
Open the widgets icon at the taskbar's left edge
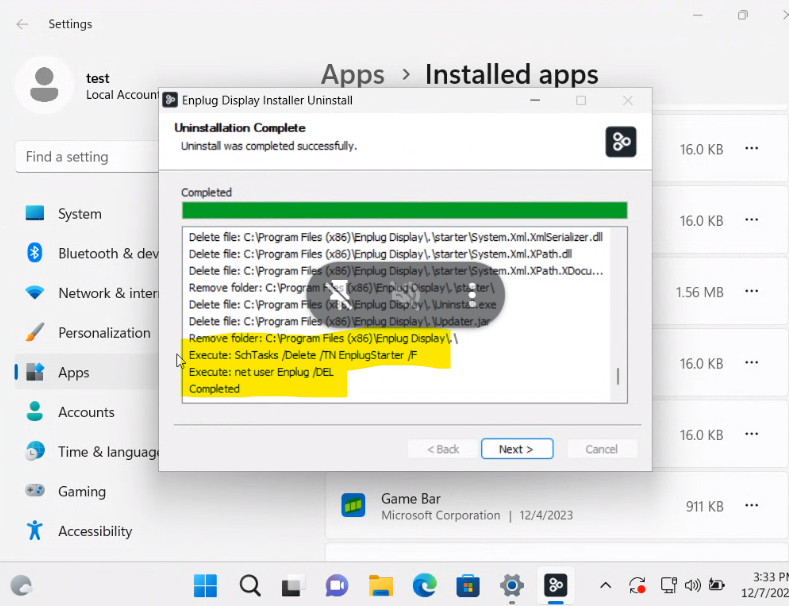21,585
